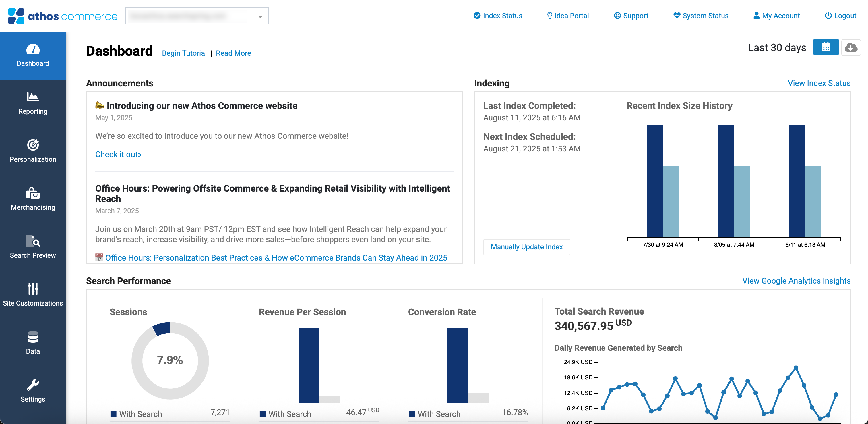Click the cloud download export button
The height and width of the screenshot is (424, 868).
click(x=851, y=47)
